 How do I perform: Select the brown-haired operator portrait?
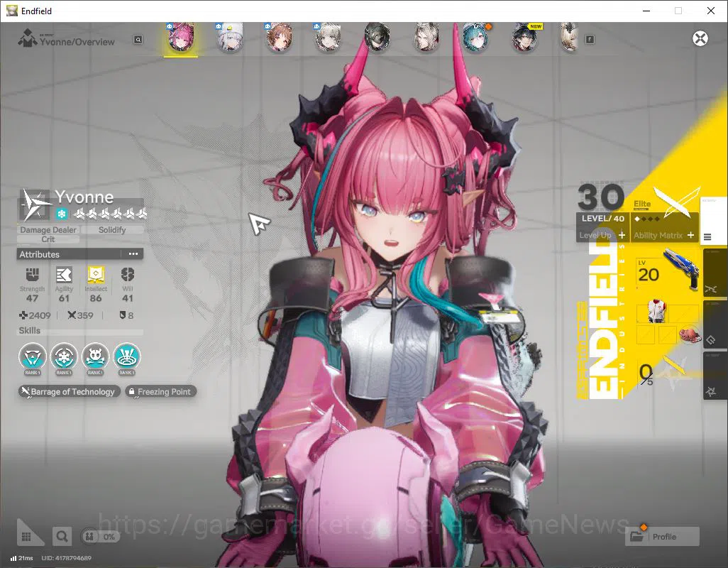(x=279, y=38)
